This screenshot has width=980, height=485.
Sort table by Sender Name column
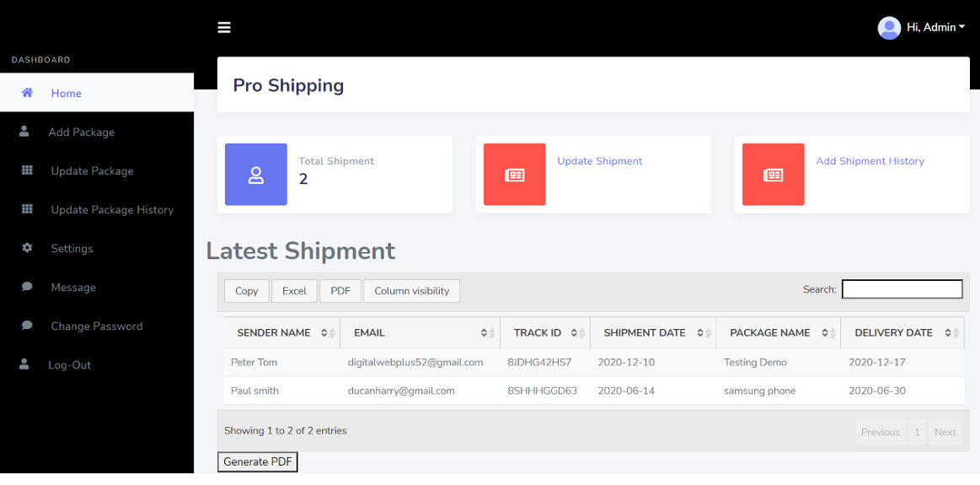(x=282, y=333)
